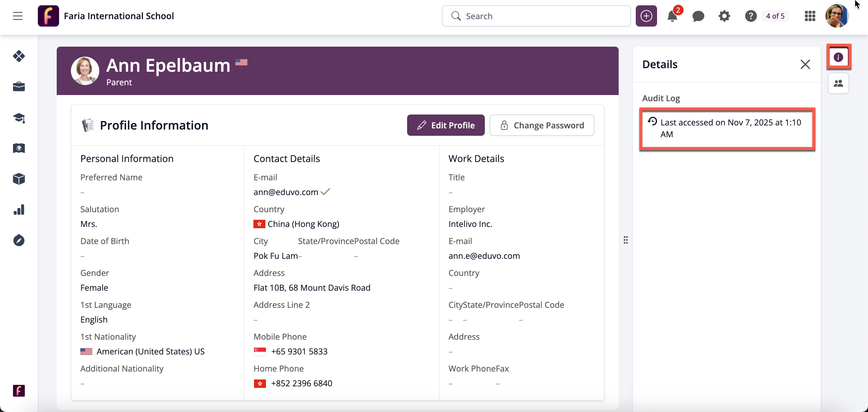Click the Change Password button
Image resolution: width=868 pixels, height=412 pixels.
coord(542,125)
